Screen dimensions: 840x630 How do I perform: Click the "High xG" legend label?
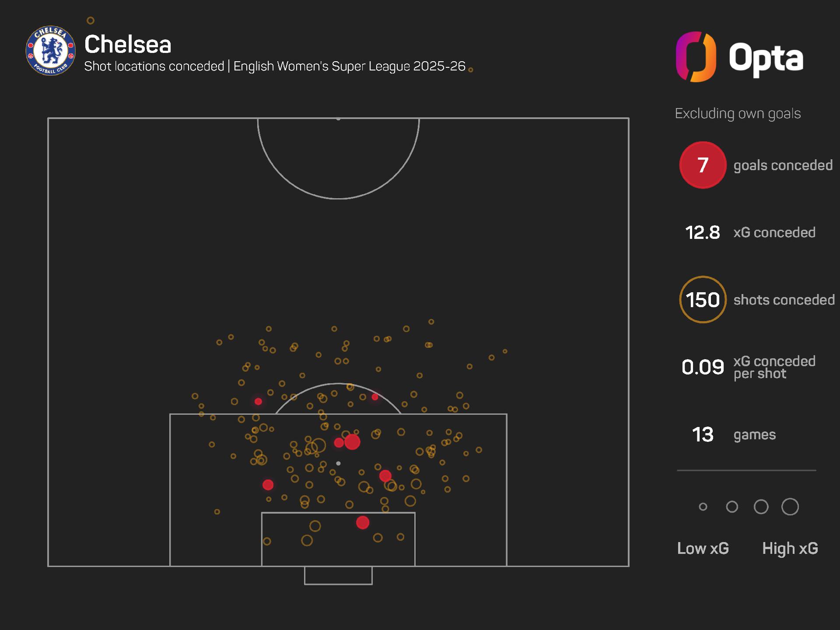pos(790,549)
